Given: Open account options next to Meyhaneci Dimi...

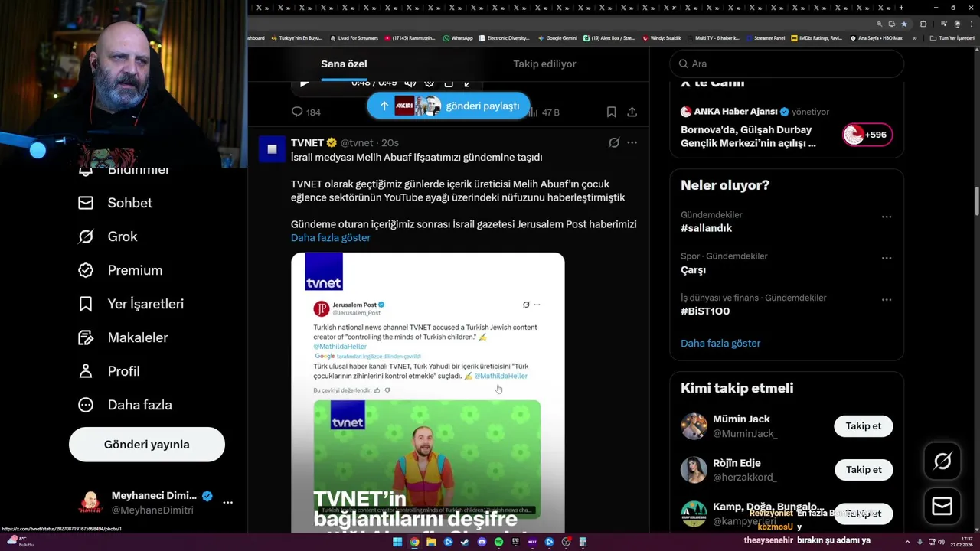Looking at the screenshot, I should (227, 503).
